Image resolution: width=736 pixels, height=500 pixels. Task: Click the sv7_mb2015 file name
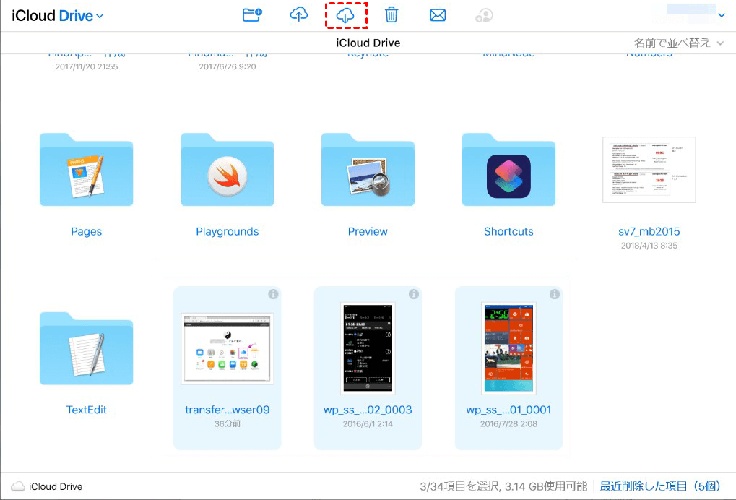coord(649,231)
